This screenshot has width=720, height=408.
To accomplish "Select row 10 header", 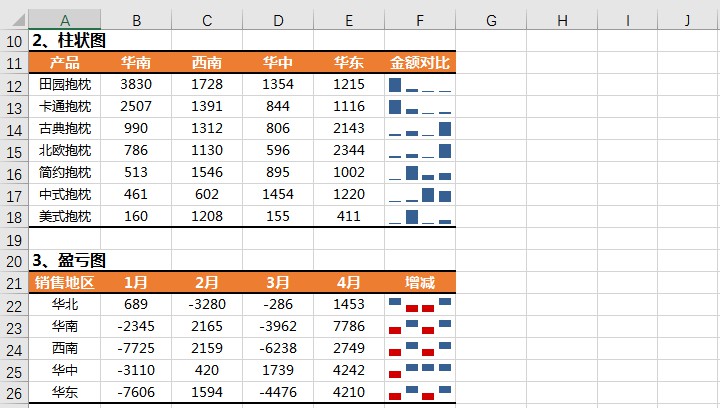I will tap(14, 41).
